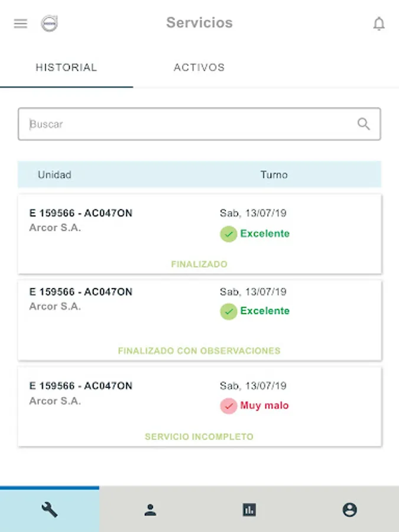
Task: Tap the Volvo logo icon
Action: tap(49, 24)
